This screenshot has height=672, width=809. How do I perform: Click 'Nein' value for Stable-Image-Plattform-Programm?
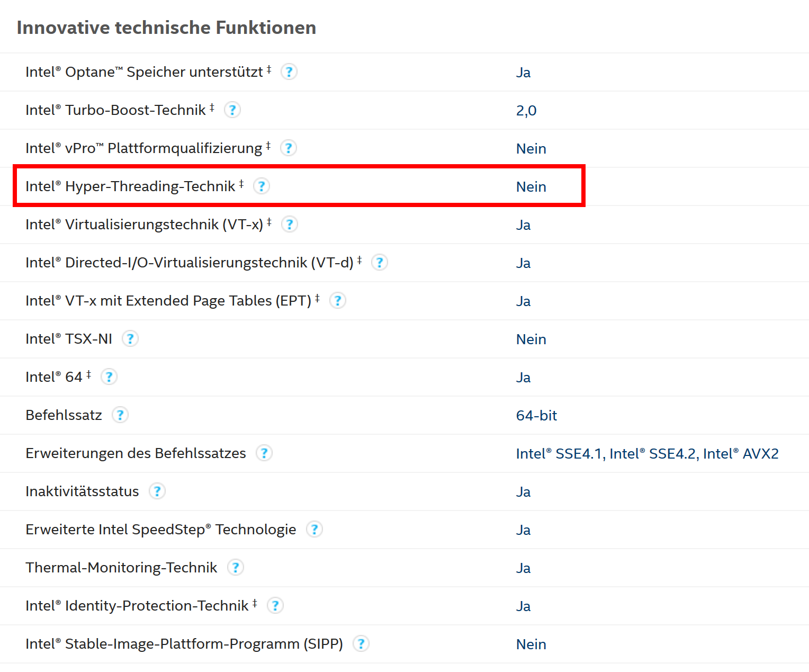(x=531, y=644)
